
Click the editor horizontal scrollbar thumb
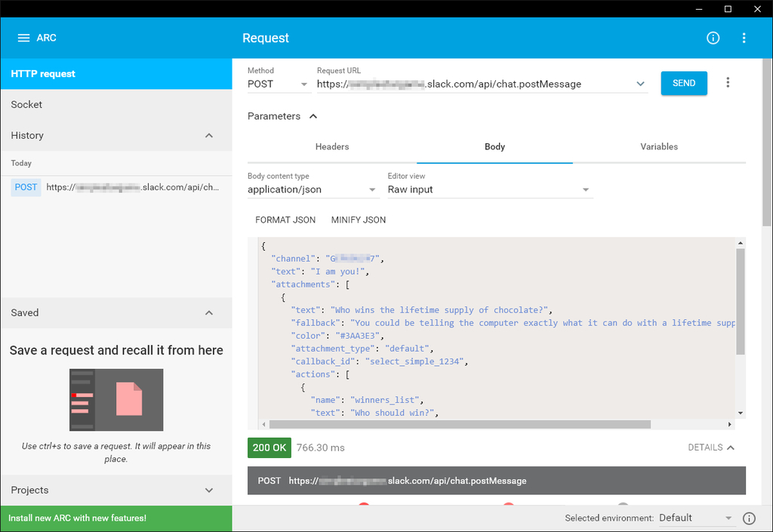[x=460, y=424]
